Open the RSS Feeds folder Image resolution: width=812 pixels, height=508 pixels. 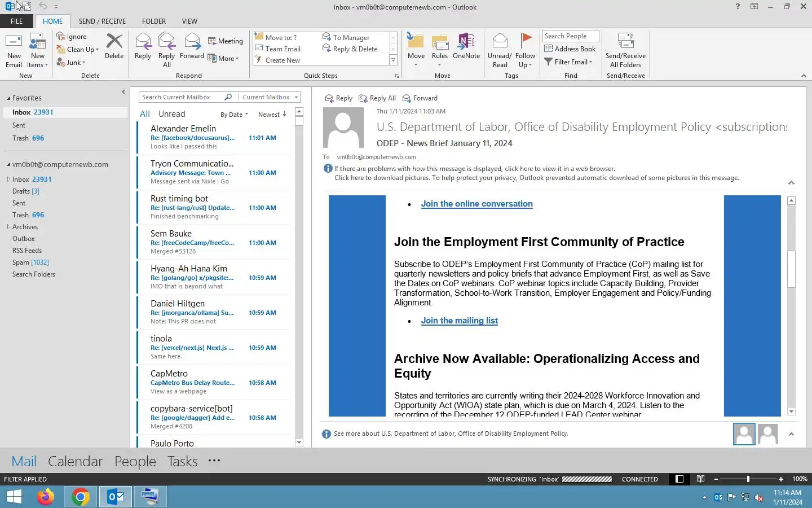click(27, 251)
